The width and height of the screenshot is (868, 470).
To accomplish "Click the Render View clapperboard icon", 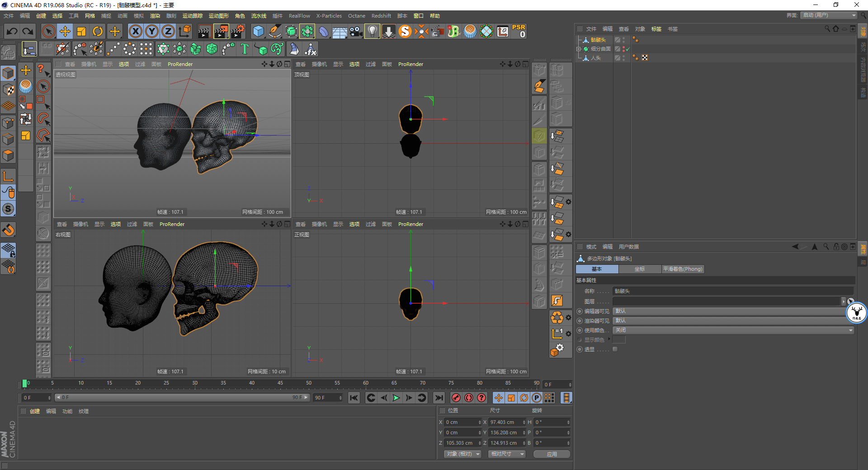I will click(204, 31).
